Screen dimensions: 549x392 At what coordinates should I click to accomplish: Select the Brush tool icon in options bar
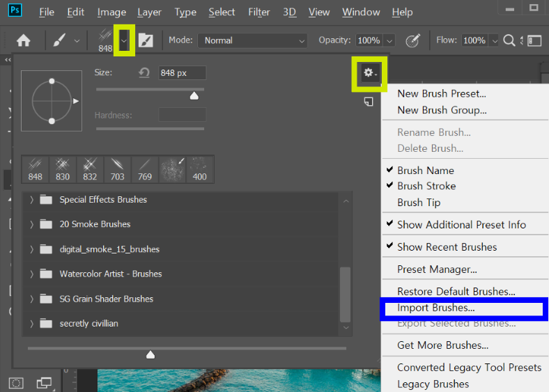coord(59,40)
